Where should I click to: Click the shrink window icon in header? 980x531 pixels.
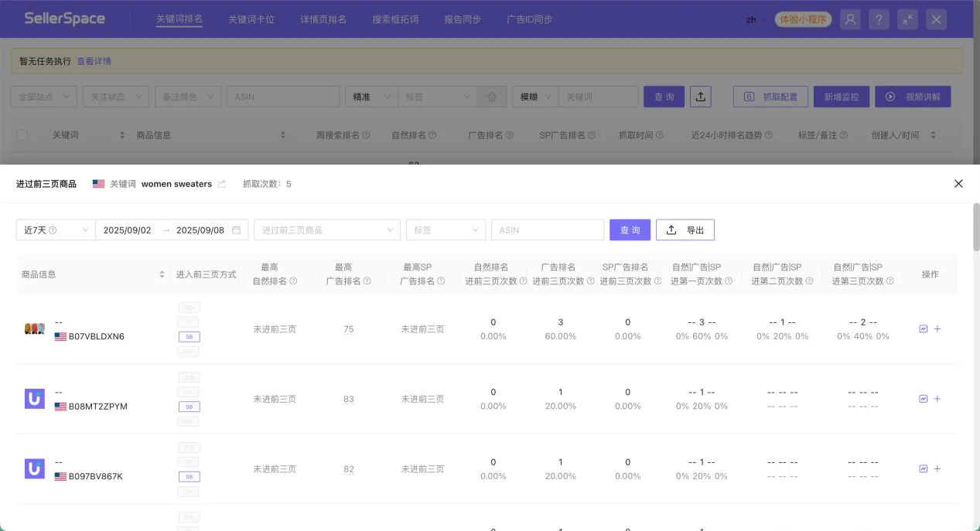click(x=907, y=19)
